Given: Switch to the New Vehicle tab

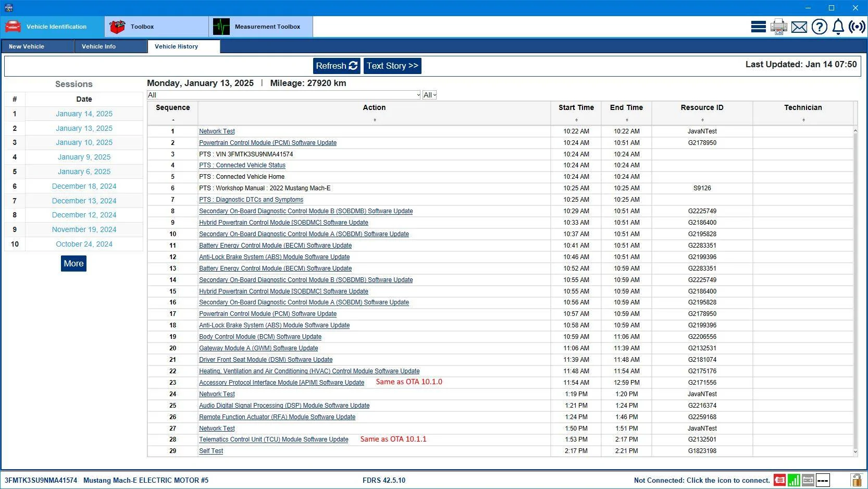Looking at the screenshot, I should click(38, 46).
